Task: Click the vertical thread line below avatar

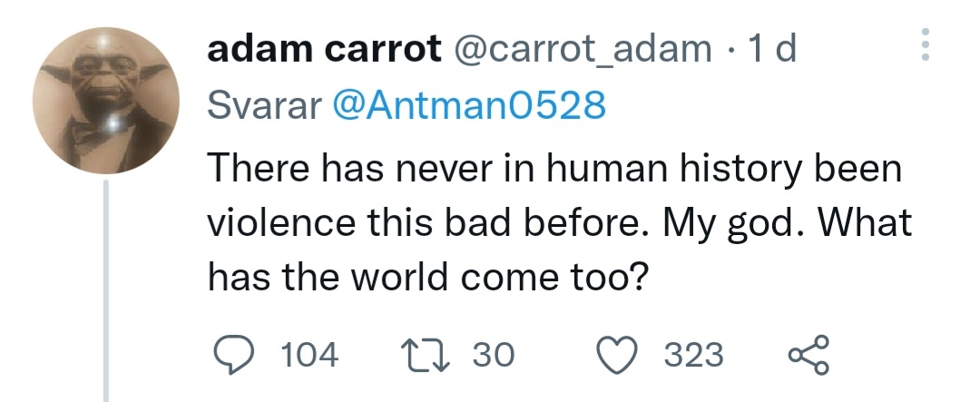Action: pyautogui.click(x=107, y=290)
